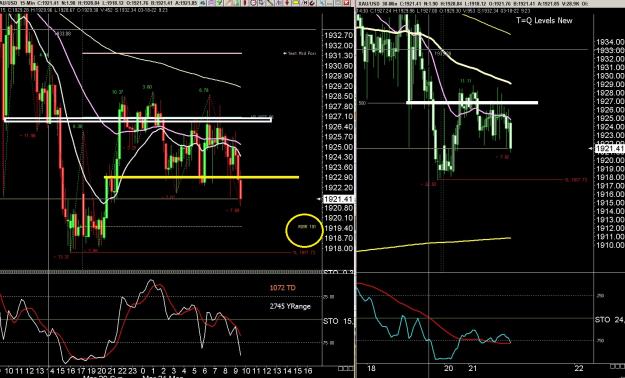Screen dimensions: 625x378
Task: Click the red down-arrow toolbar icon
Action: pyautogui.click(x=286, y=3)
